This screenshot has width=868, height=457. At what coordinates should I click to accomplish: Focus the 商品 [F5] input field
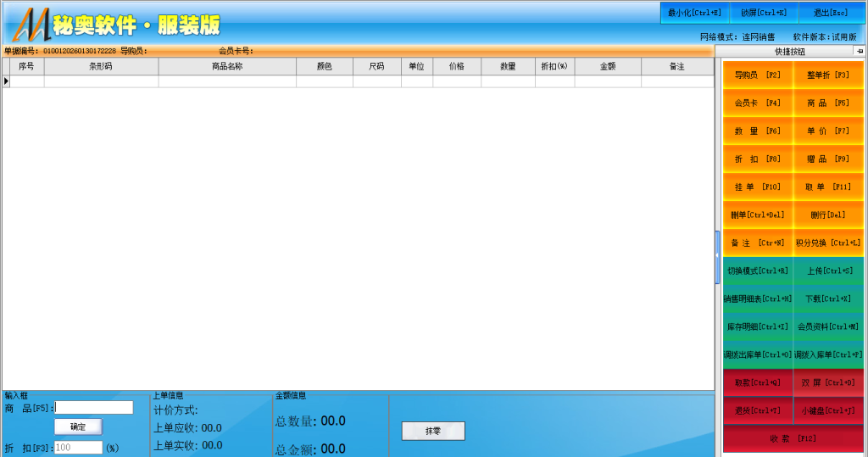(94, 408)
